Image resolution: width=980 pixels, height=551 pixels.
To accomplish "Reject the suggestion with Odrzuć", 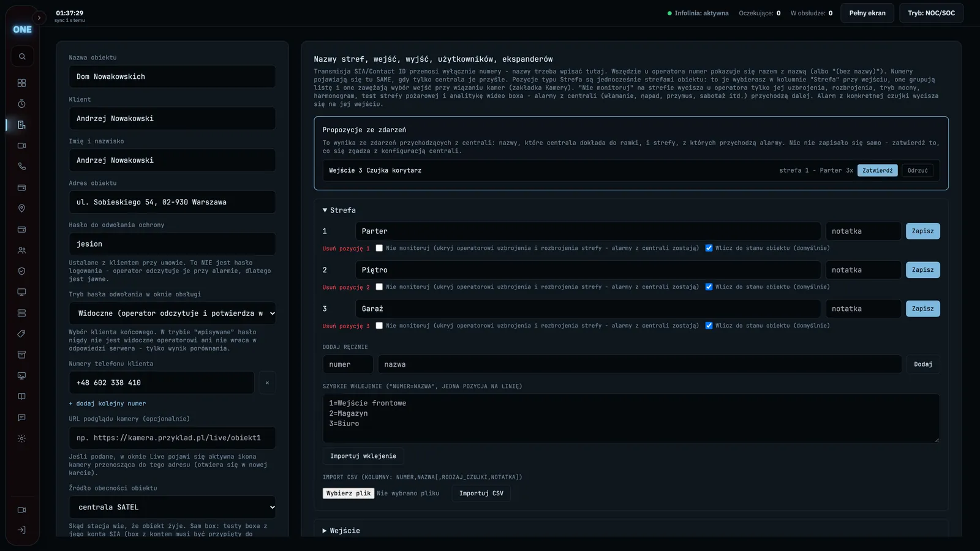I will pyautogui.click(x=918, y=171).
